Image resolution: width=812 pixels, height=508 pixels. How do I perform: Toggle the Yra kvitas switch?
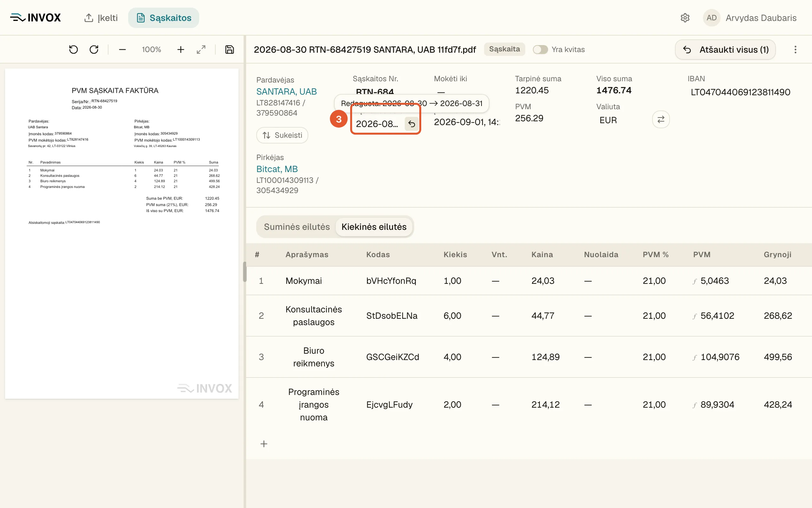pos(540,50)
